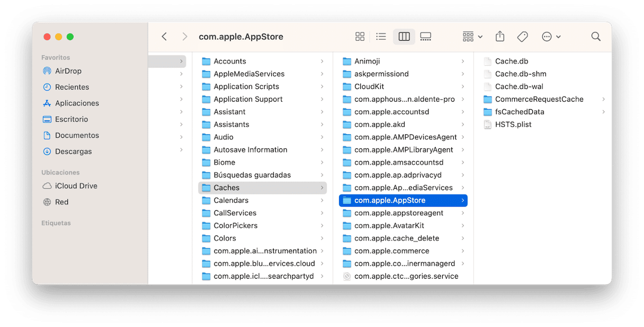644x327 pixels.
Task: Open AirDrop in the sidebar
Action: pyautogui.click(x=61, y=71)
